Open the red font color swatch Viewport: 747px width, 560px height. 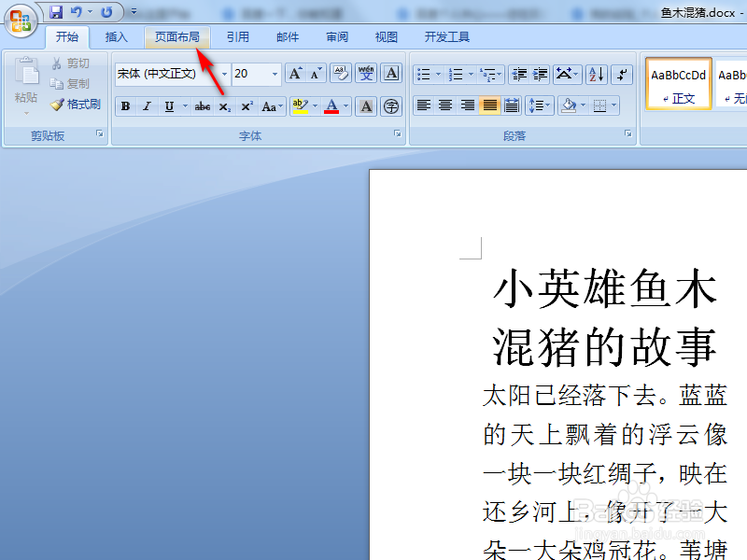(x=331, y=105)
